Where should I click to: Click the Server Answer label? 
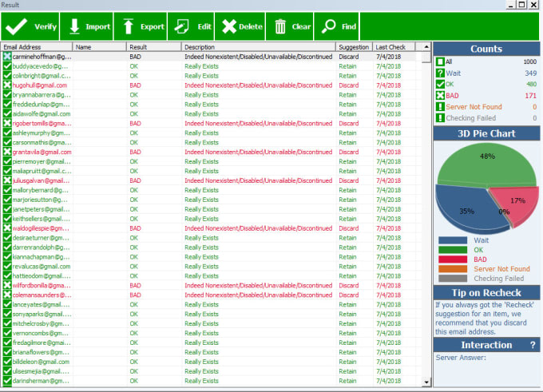click(461, 358)
